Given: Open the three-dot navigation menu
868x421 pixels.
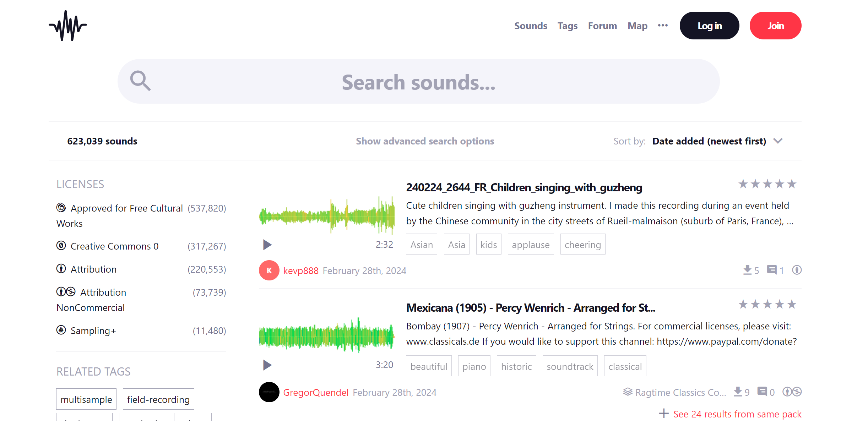Looking at the screenshot, I should (x=663, y=25).
